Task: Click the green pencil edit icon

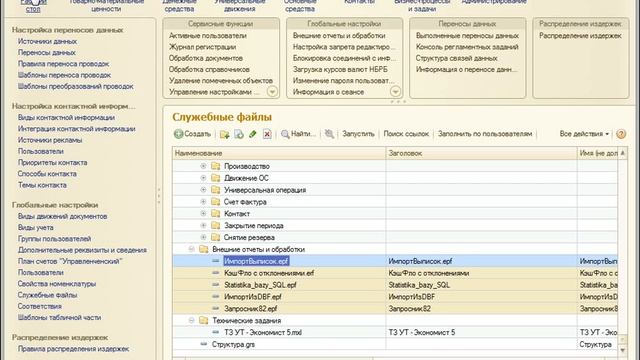Action: pos(253,134)
